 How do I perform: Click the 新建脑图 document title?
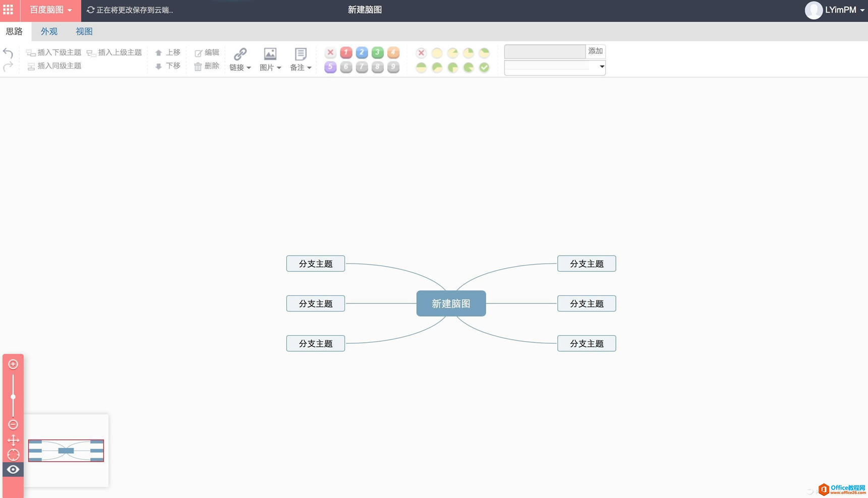365,10
